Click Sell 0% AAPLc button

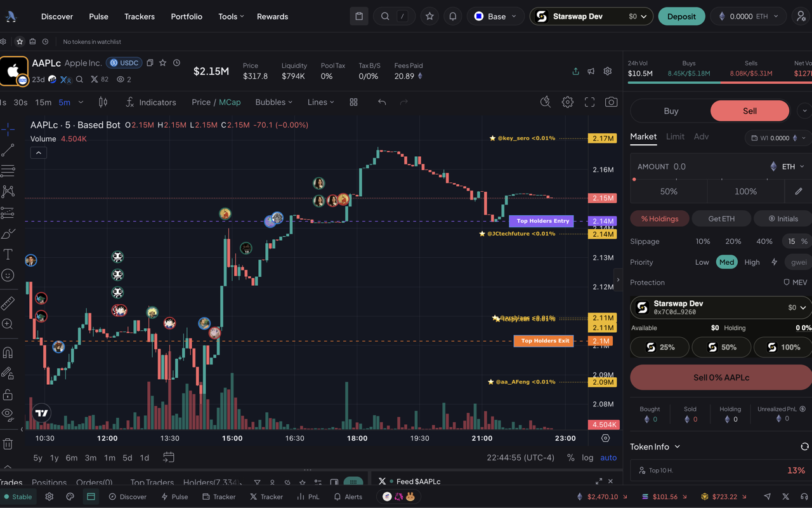click(721, 377)
